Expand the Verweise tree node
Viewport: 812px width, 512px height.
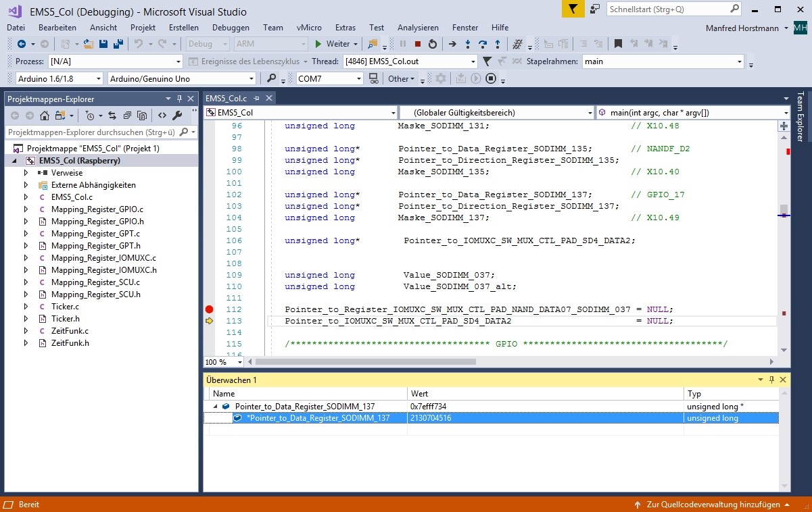point(26,173)
